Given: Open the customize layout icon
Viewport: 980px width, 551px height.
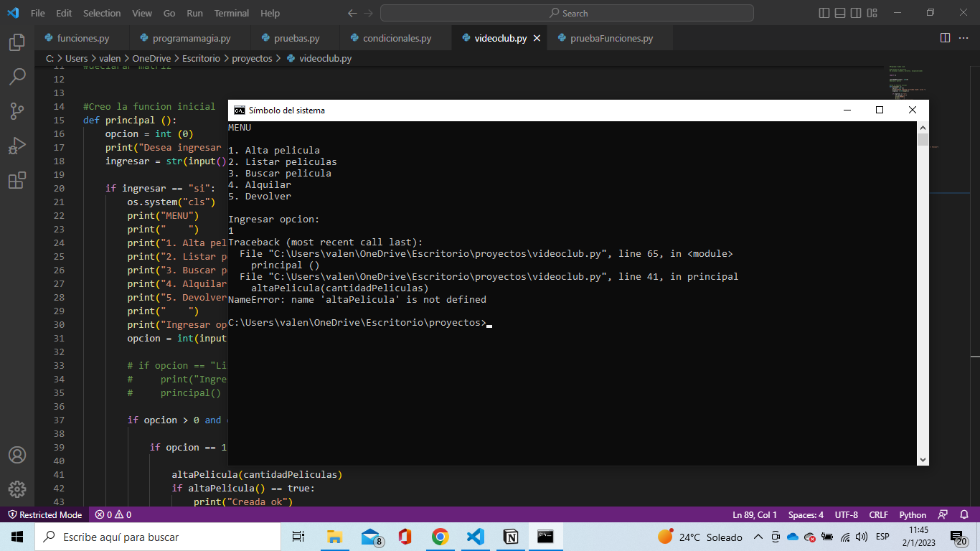Looking at the screenshot, I should [874, 13].
